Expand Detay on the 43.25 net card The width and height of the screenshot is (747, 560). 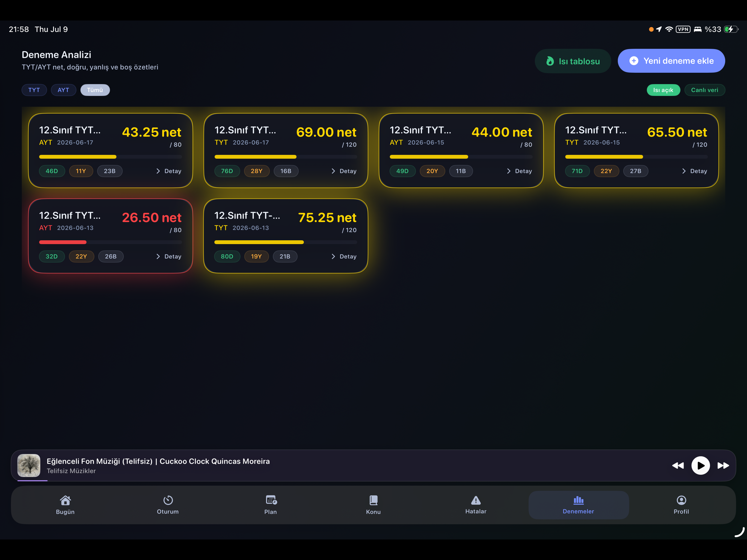[169, 171]
